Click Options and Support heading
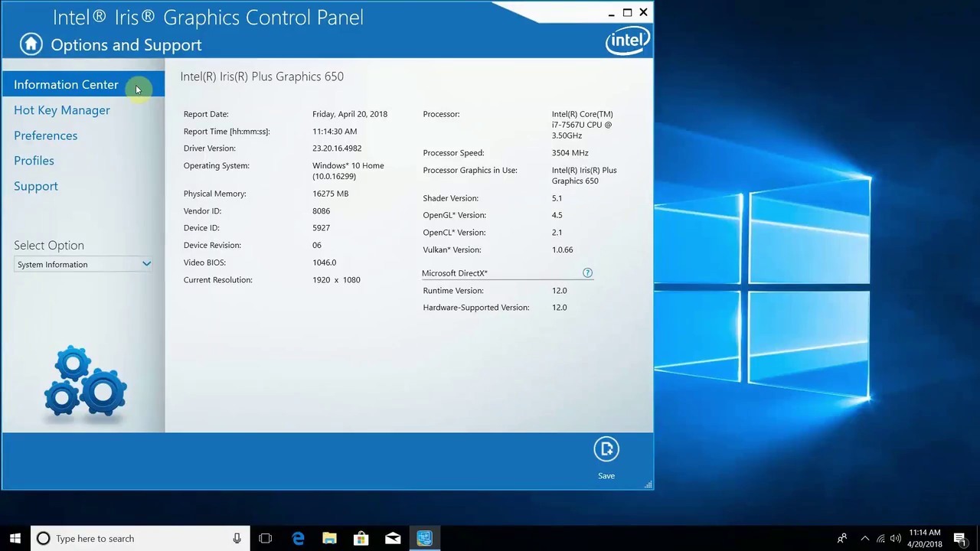 coord(126,45)
